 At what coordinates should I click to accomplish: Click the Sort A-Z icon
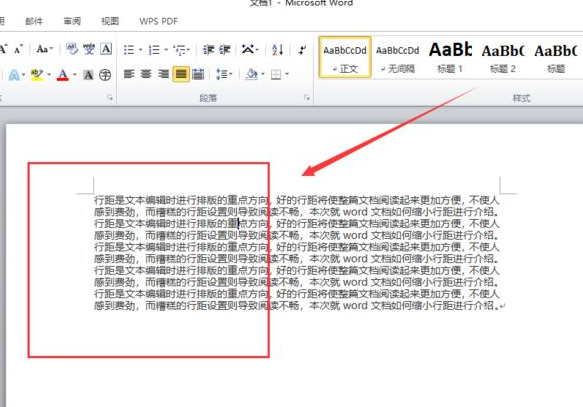pos(278,49)
